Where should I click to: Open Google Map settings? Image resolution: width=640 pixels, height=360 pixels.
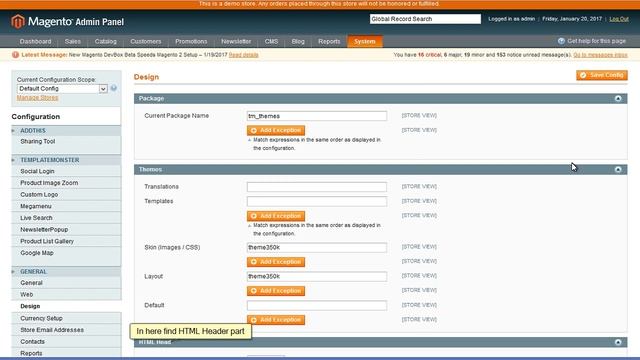click(x=37, y=253)
